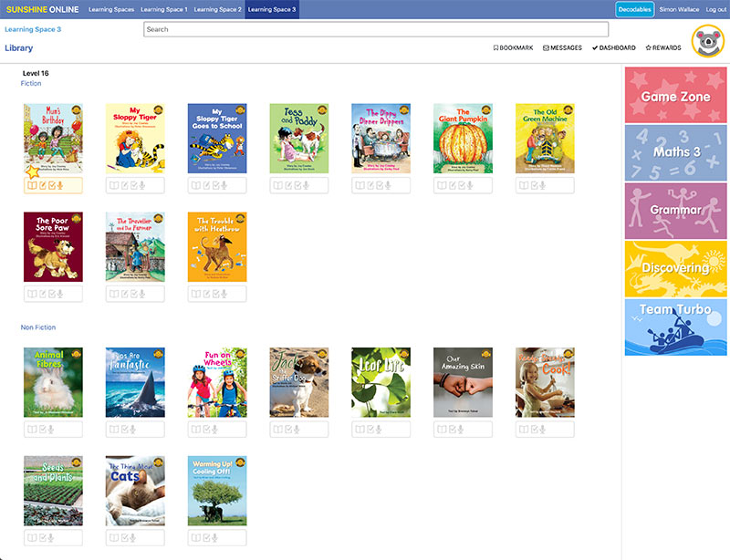The image size is (730, 560).
Task: Click the Log out link
Action: (x=716, y=9)
